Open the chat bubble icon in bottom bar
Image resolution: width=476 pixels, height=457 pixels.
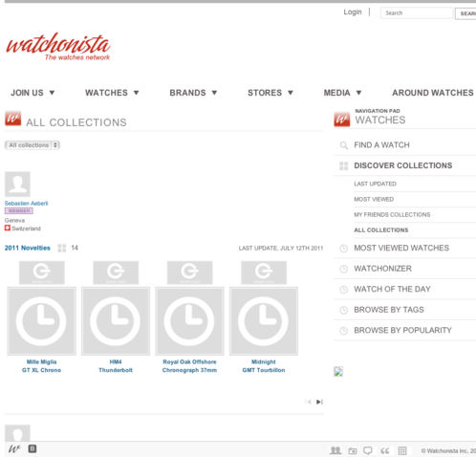pos(368,450)
